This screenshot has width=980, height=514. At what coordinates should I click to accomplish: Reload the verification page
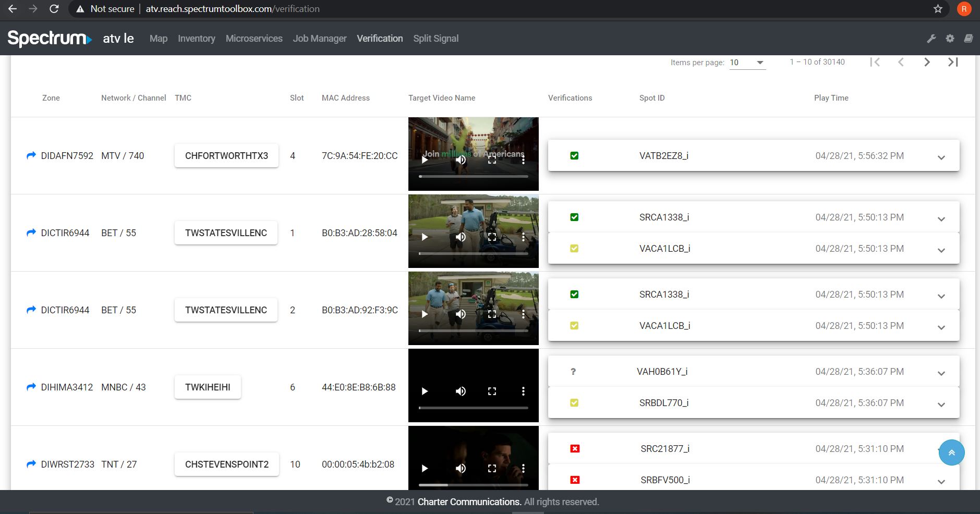[x=54, y=9]
